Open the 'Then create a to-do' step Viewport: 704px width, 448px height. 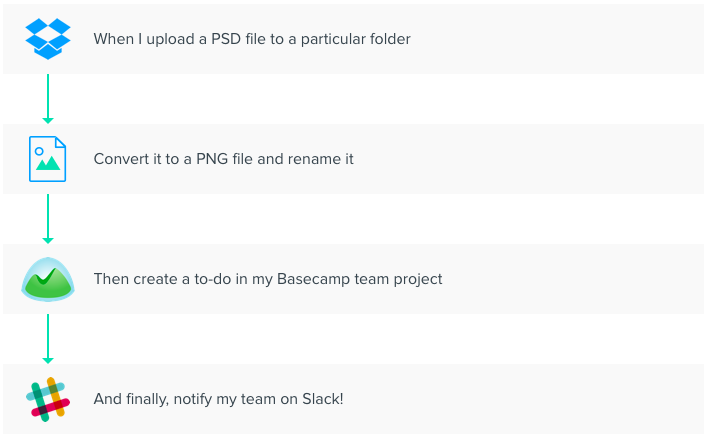point(267,279)
